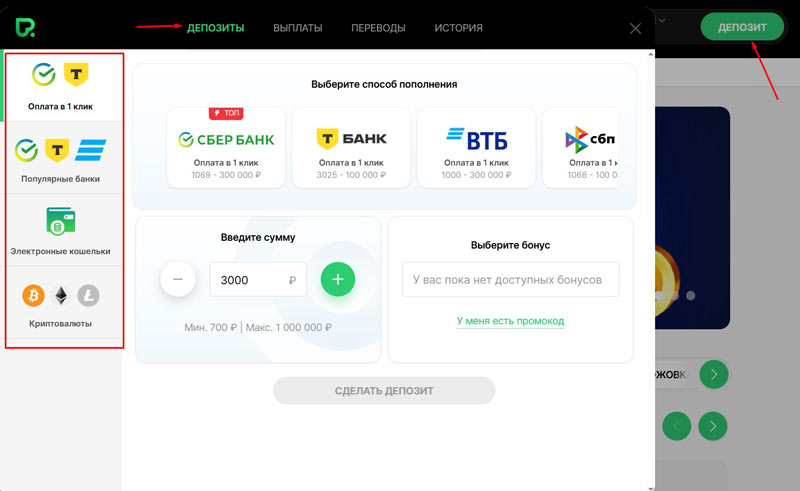Click the 1000 - 300 000 ₽ limit text

477,175
